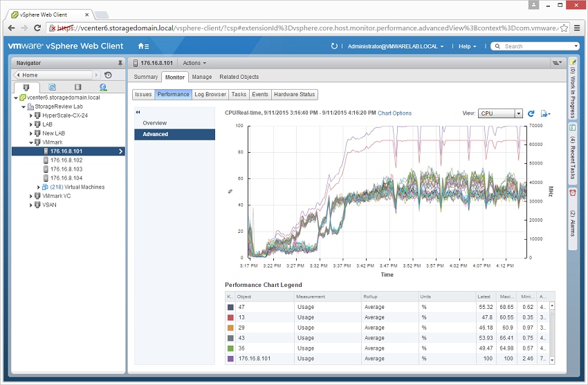Open the Help dropdown menu
This screenshot has height=385, width=588.
pyautogui.click(x=467, y=46)
